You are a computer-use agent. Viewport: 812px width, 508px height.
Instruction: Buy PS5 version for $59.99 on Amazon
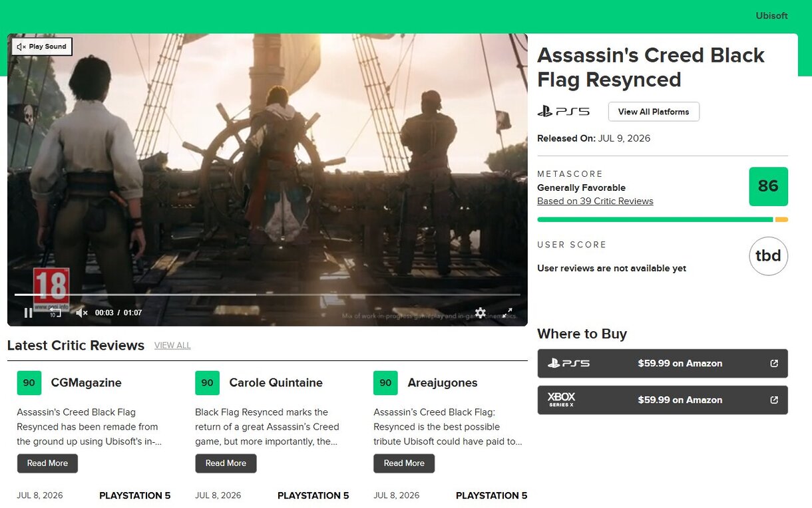(x=662, y=364)
